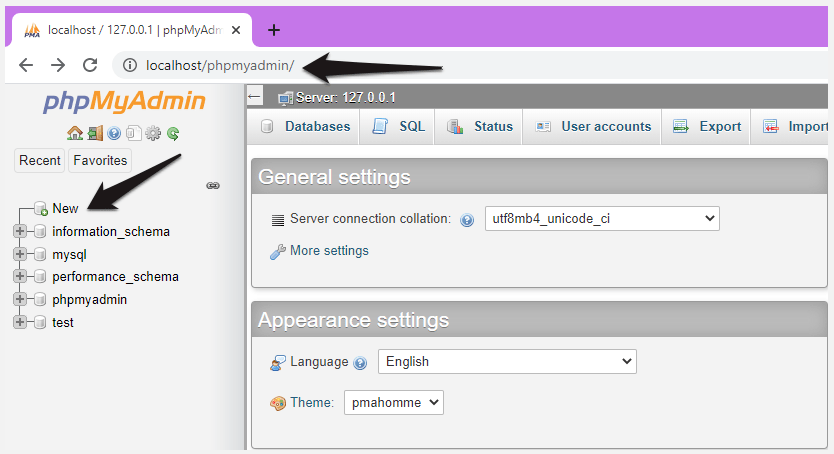Image resolution: width=834 pixels, height=454 pixels.
Task: Open the Theme dropdown showing pmahomme
Action: [x=394, y=402]
